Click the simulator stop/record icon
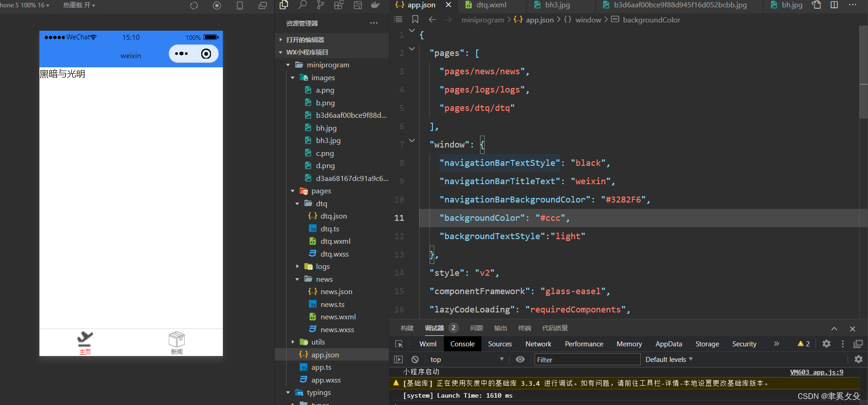 pyautogui.click(x=217, y=5)
